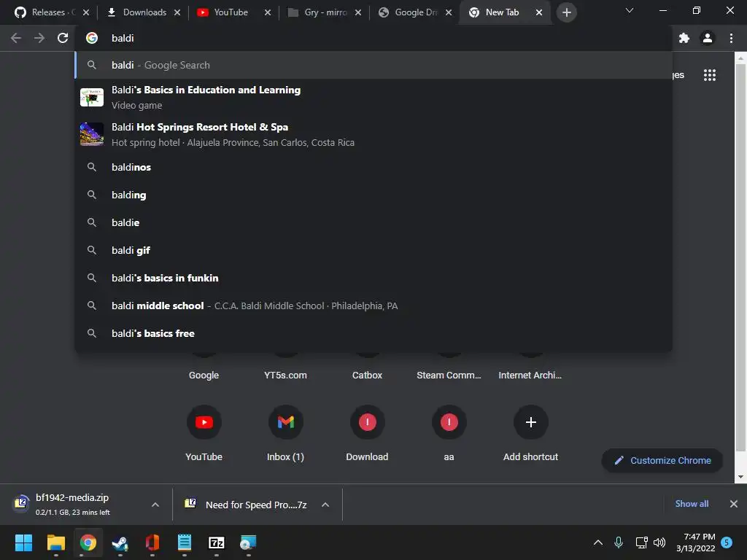Open a new browser tab
The image size is (747, 560).
[566, 12]
